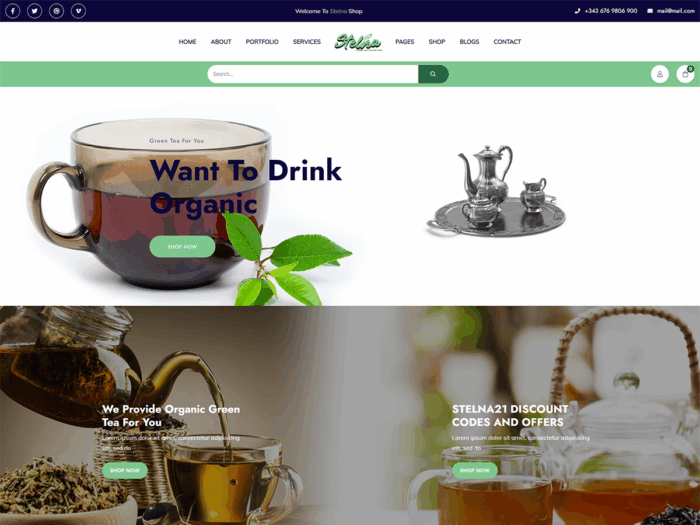
Task: Click Shop Now under Stelna21 Discount Codes
Action: (x=475, y=471)
